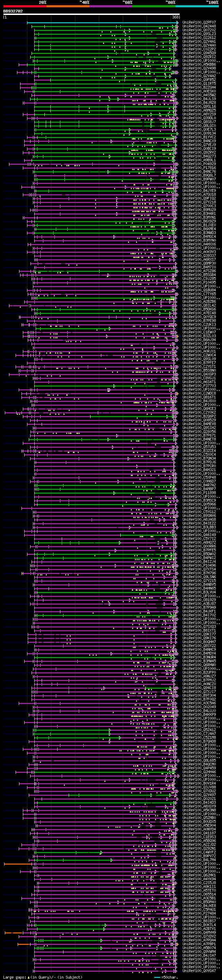Image resolution: width=222 pixels, height=980 pixels.
Task: Select the label UniRef100_A4HXX6
Action: click(199, 244)
